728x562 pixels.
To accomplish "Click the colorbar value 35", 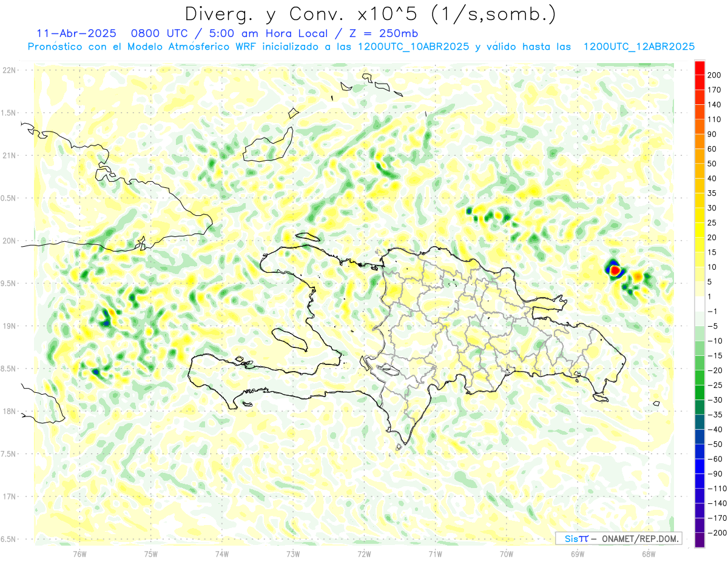I will (712, 193).
